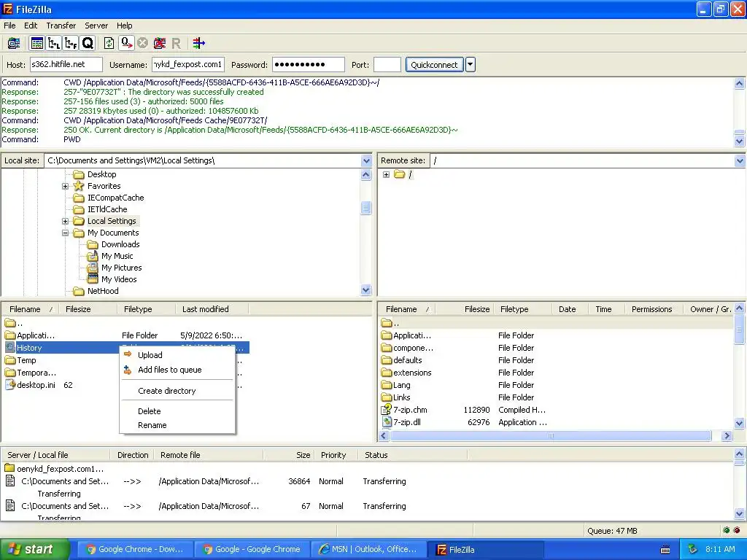Click the Disconnect from server icon
747x560 pixels.
pos(160,43)
